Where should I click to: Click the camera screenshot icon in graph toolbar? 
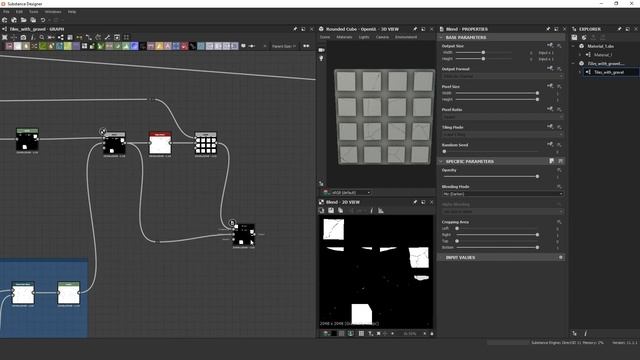(x=23, y=37)
